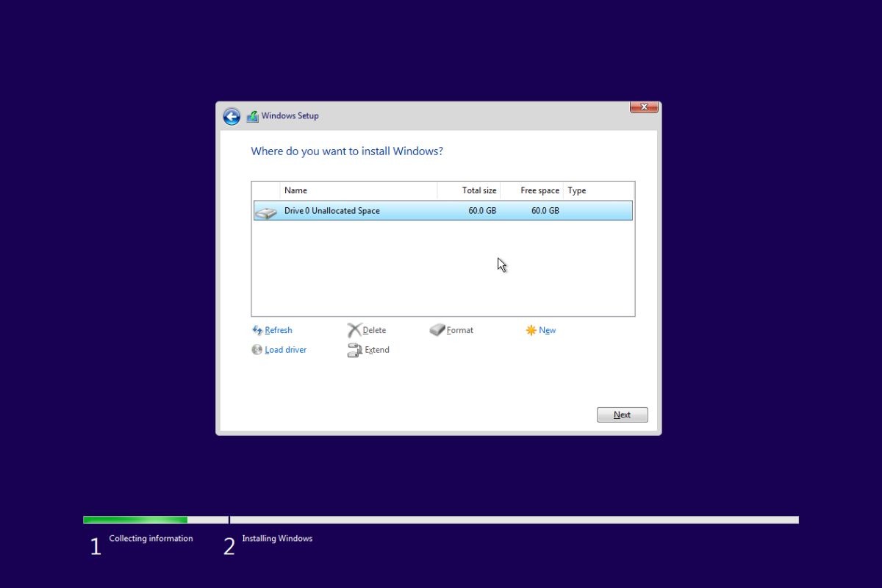Click the Free space column header
Image resolution: width=882 pixels, height=588 pixels.
pyautogui.click(x=532, y=190)
